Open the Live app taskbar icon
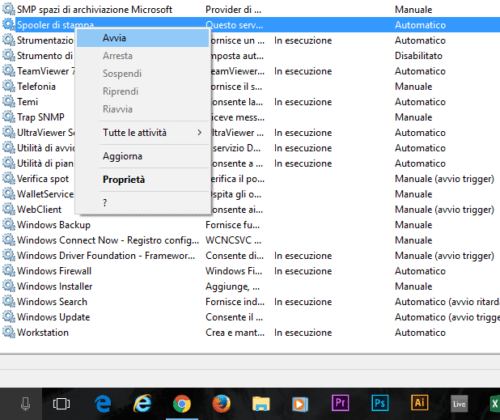500x420 pixels. pyautogui.click(x=459, y=404)
